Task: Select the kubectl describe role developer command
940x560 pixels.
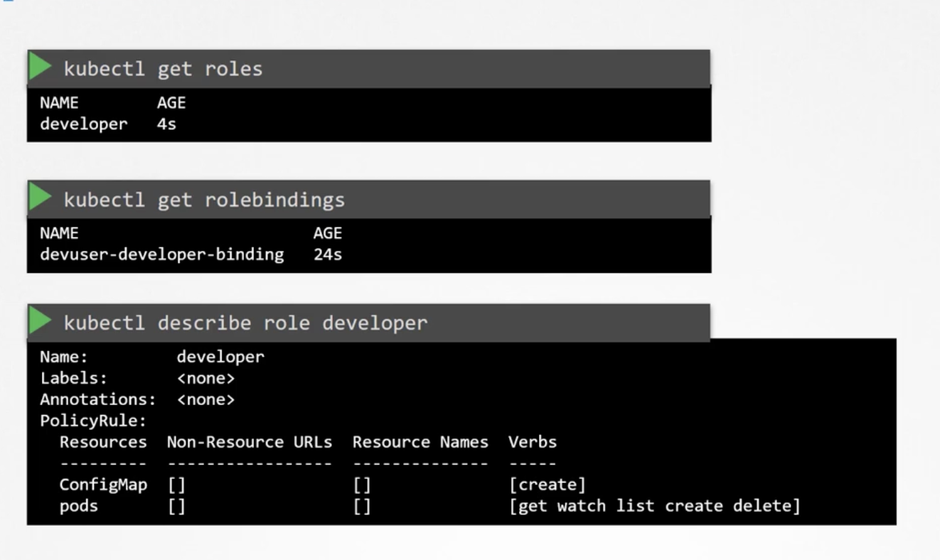Action: tap(245, 323)
